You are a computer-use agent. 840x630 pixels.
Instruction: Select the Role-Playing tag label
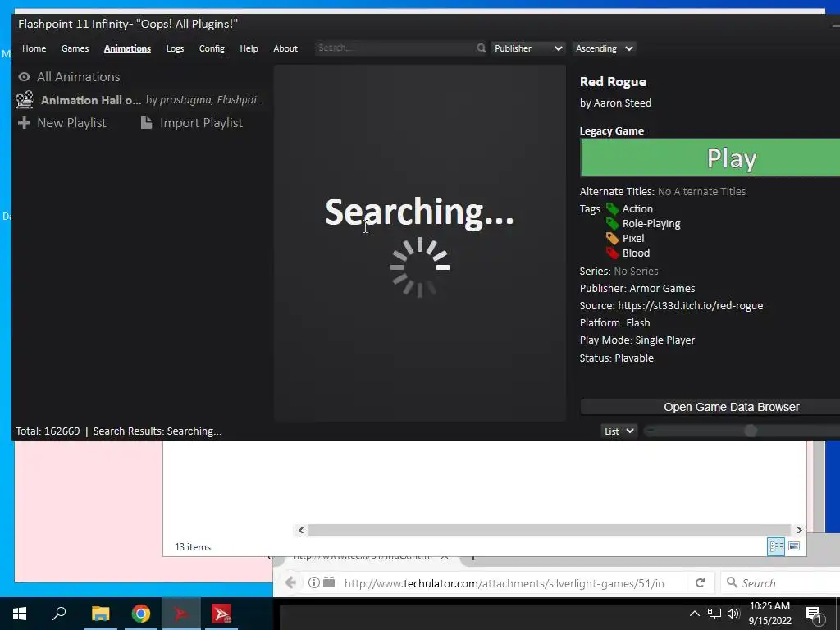pos(651,224)
